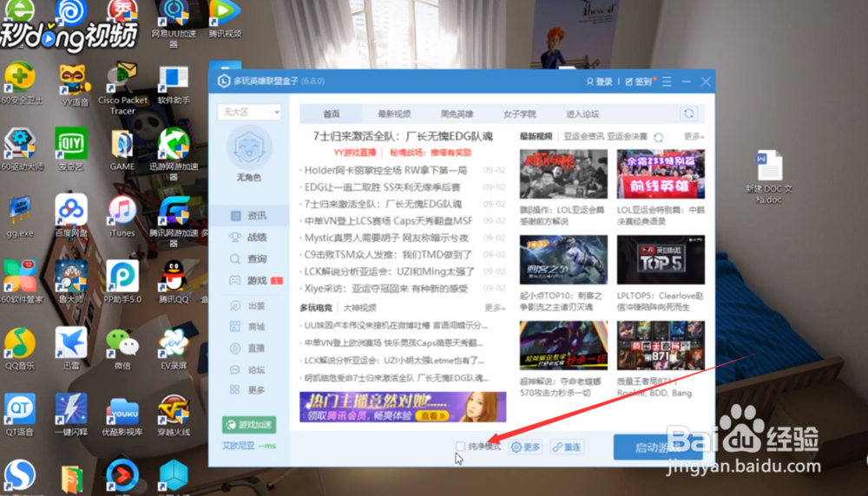Open the iTunes desktop icon
This screenshot has width=868, height=496.
click(122, 217)
